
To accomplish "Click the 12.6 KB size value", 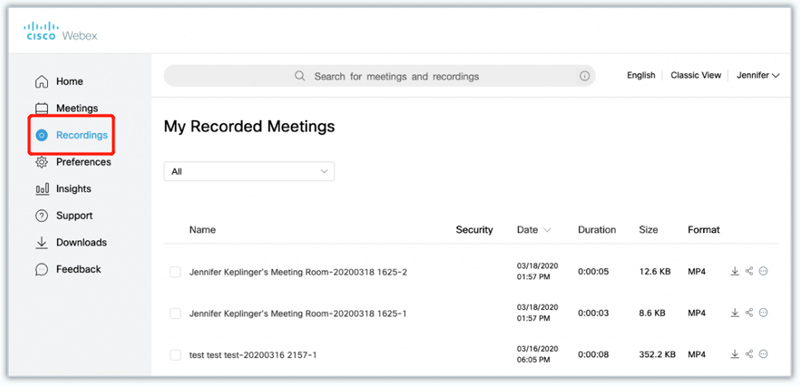I will (x=655, y=272).
